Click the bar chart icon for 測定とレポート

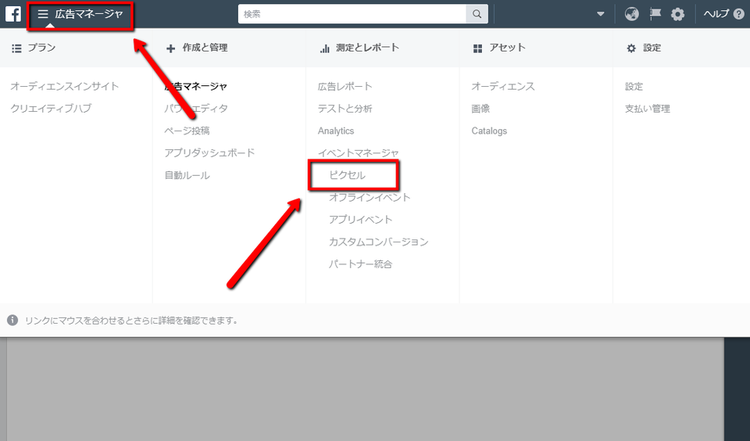(x=325, y=48)
